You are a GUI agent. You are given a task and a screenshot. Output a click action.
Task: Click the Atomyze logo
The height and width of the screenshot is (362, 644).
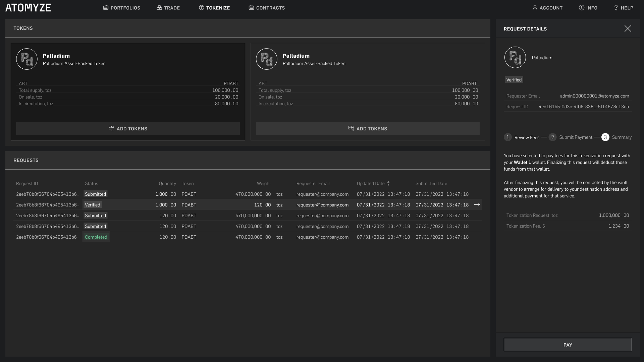coord(28,8)
